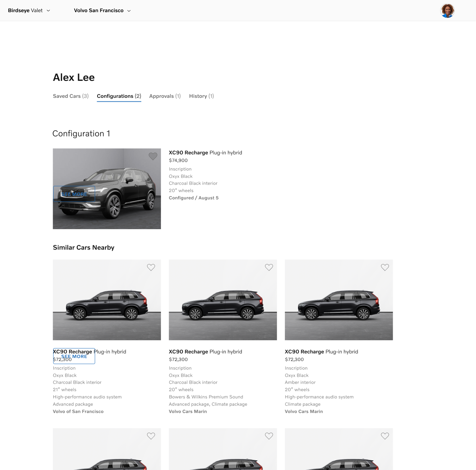Open the user profile avatar
This screenshot has height=470, width=476.
coord(447,10)
